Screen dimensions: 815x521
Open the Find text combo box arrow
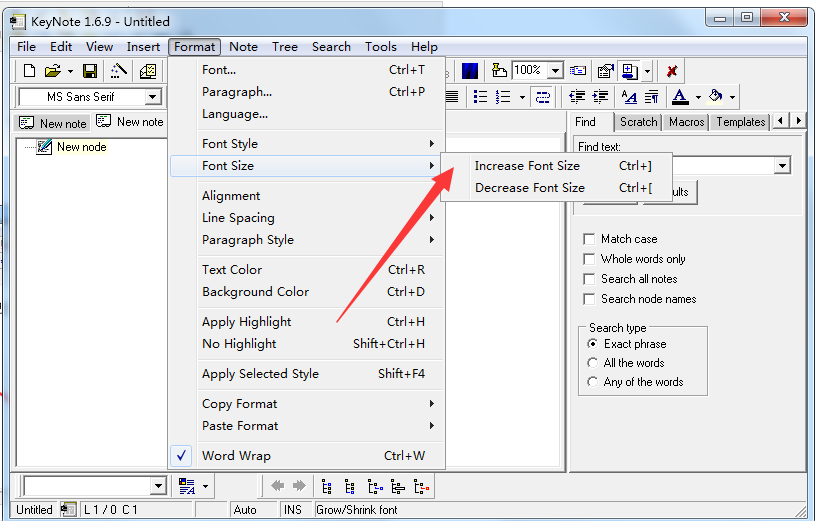782,166
